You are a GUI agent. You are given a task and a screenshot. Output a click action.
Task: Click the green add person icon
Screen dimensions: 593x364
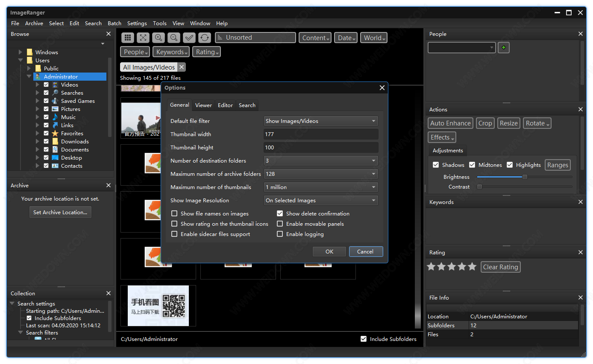tap(504, 48)
